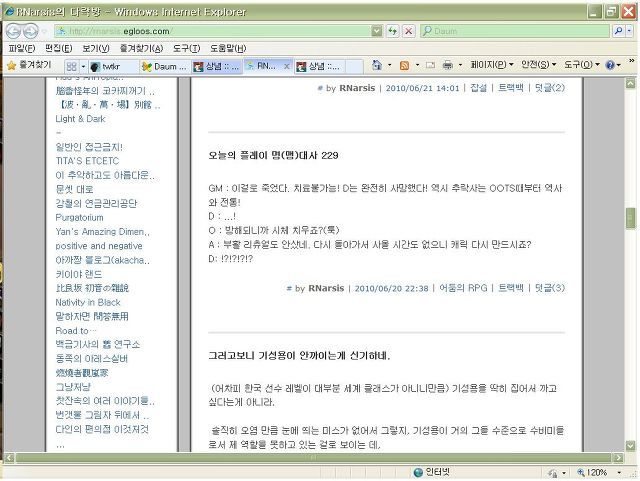
Task: Open post title 그러고보니 기성용이 안까이는게 신기하네
Action: point(299,355)
